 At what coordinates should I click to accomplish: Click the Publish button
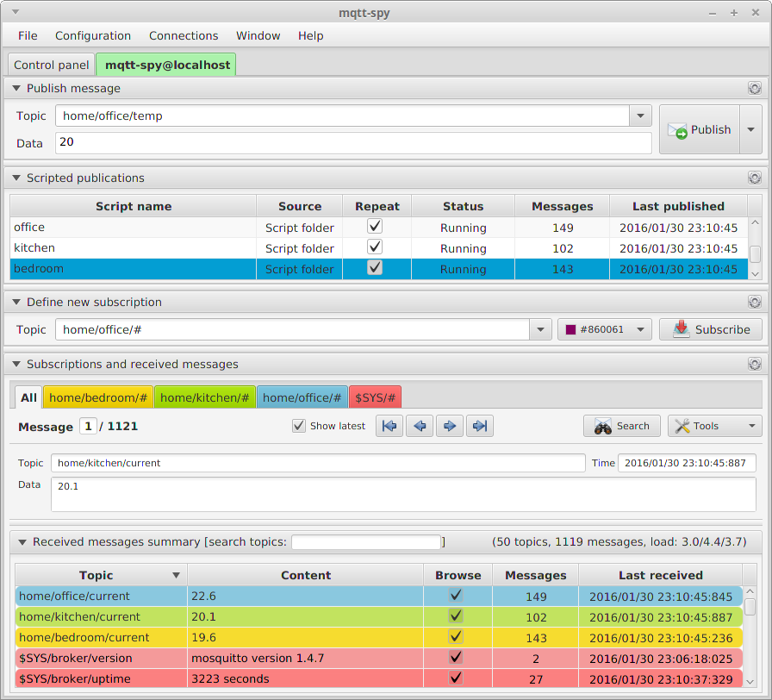coord(702,129)
